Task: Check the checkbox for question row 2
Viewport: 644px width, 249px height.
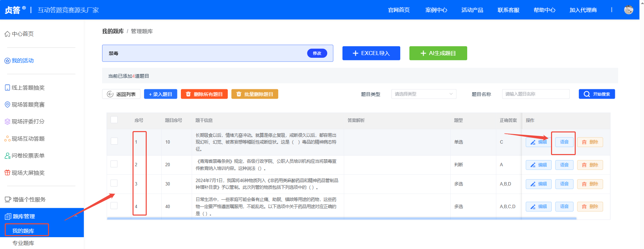Action: point(114,164)
